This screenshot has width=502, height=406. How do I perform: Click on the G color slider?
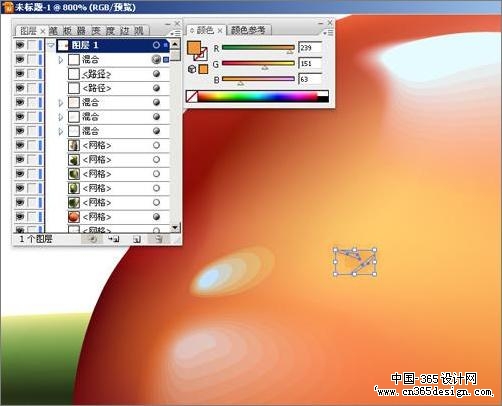[x=258, y=63]
